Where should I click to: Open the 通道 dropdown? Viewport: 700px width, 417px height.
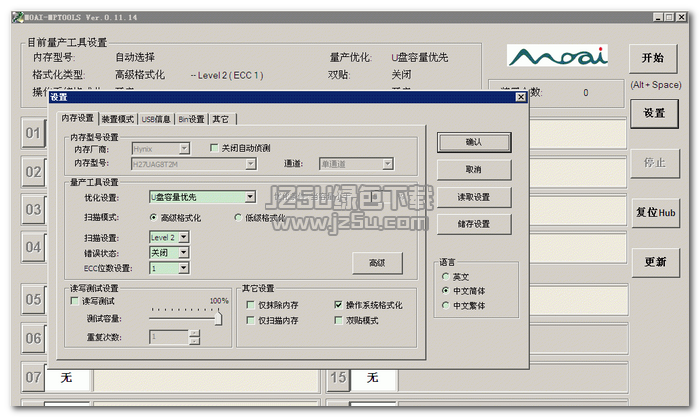[x=388, y=164]
